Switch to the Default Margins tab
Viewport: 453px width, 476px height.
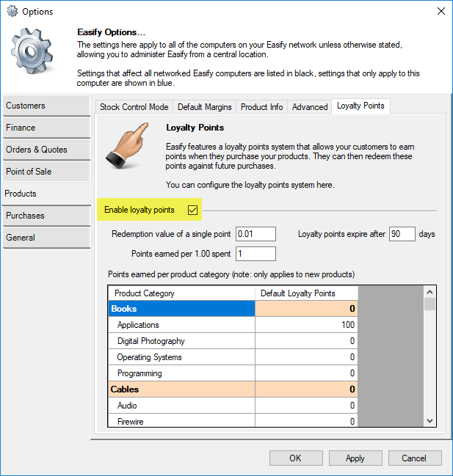pos(204,107)
